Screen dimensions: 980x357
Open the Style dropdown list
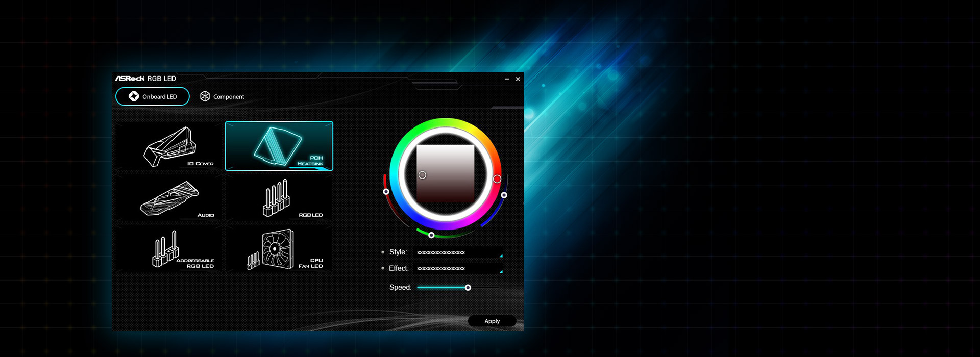458,252
